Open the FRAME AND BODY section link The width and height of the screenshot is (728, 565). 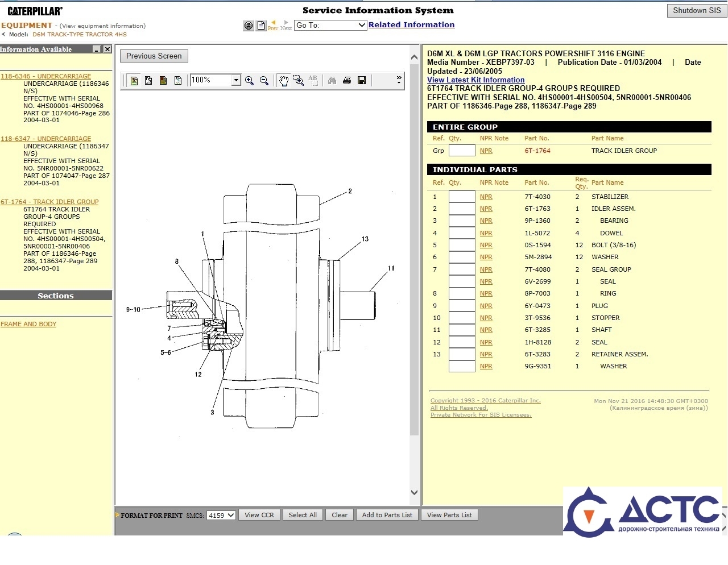pos(28,324)
